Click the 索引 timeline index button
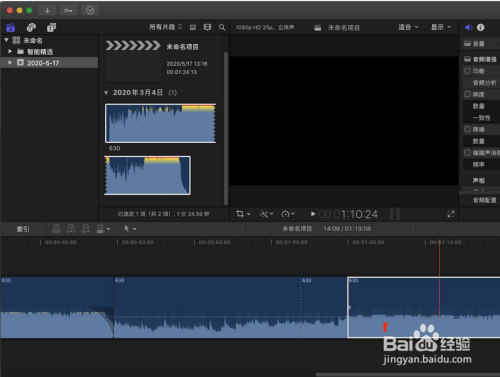Screen dimensions: 500x377 tap(23, 229)
